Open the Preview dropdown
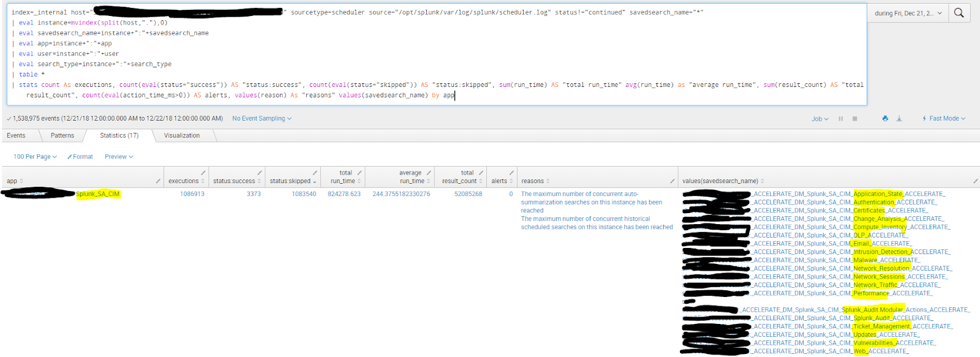The width and height of the screenshot is (980, 357). click(119, 157)
